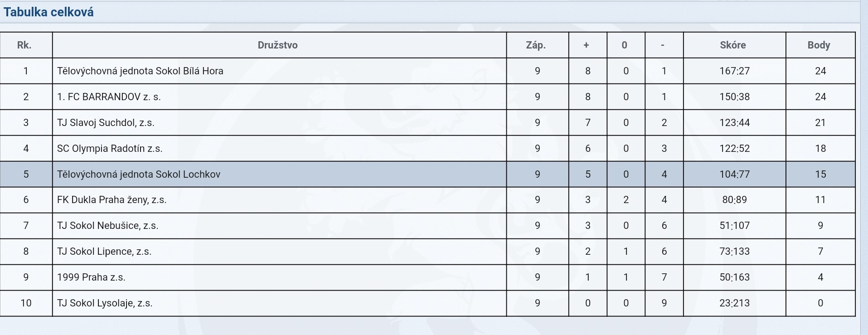
Task: Open TJ Slavoj Suchdol, z.s. team entry
Action: tap(106, 122)
